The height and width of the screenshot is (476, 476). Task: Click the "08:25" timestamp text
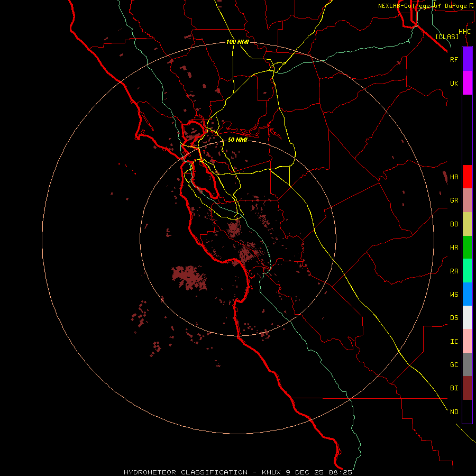click(x=340, y=472)
